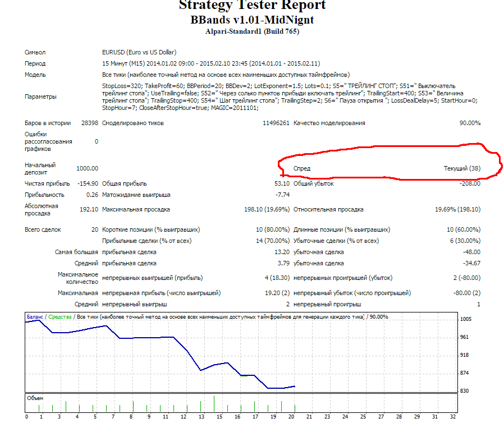Select spread value "Текущий (38)"
The height and width of the screenshot is (423, 504).
point(462,169)
